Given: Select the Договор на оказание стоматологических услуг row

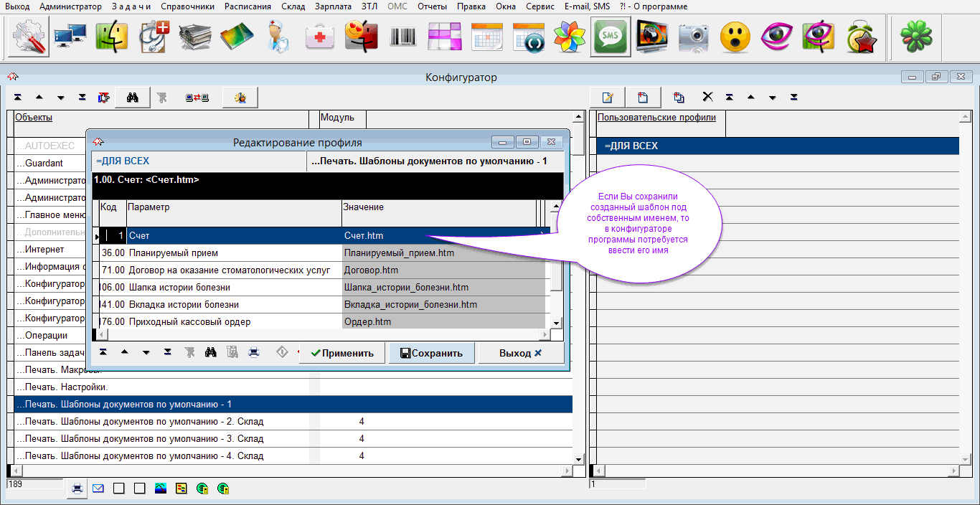Looking at the screenshot, I should 229,270.
